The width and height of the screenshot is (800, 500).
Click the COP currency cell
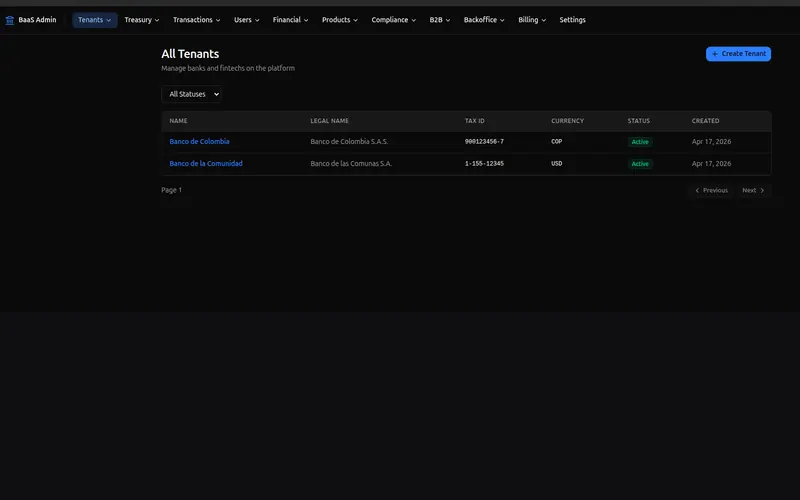click(x=557, y=142)
